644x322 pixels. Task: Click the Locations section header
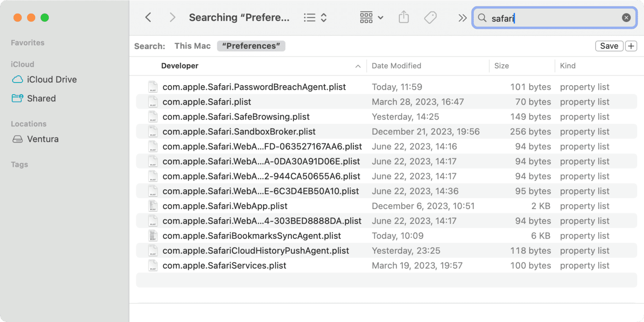pyautogui.click(x=28, y=124)
